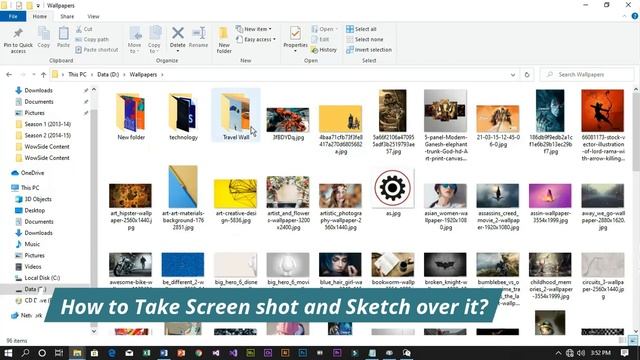The image size is (640, 360).
Task: Click Paste shortcut option
Action: coord(97,50)
